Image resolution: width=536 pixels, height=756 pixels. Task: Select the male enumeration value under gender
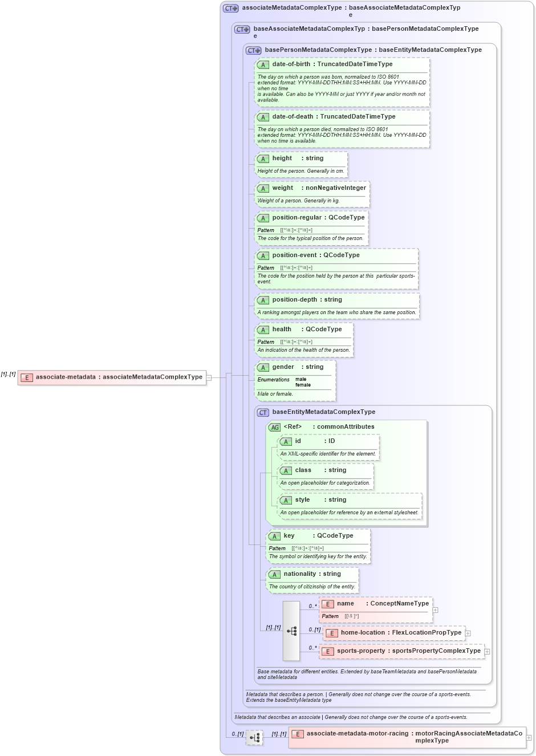click(302, 378)
